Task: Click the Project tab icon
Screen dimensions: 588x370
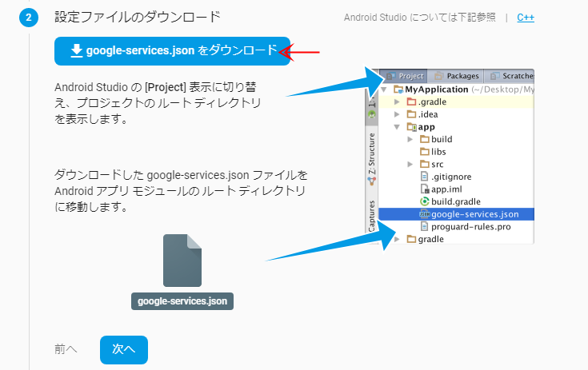Action: coord(390,77)
